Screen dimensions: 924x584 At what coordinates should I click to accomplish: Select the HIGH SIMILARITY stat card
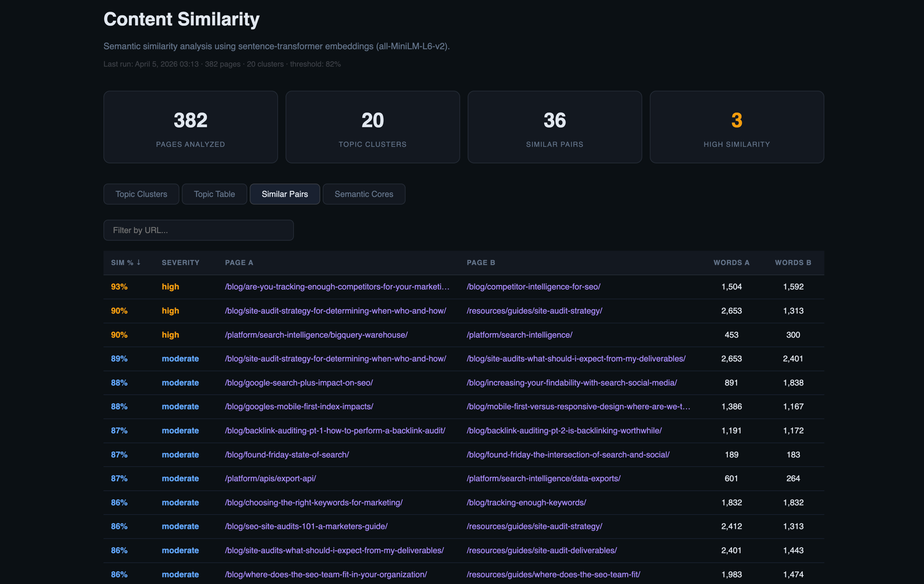tap(736, 127)
